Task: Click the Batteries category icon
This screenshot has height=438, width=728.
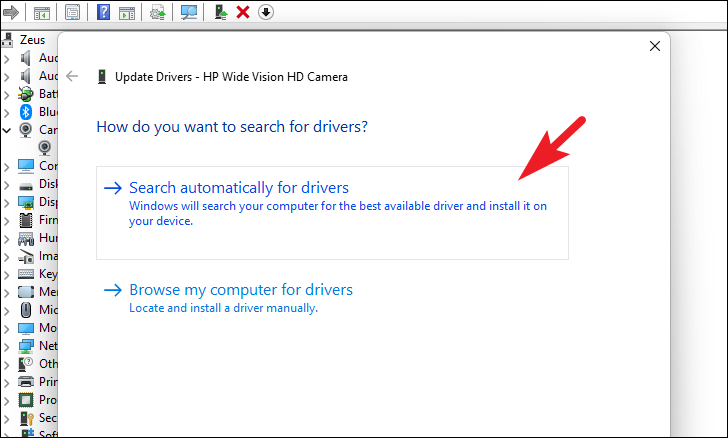Action: 26,94
